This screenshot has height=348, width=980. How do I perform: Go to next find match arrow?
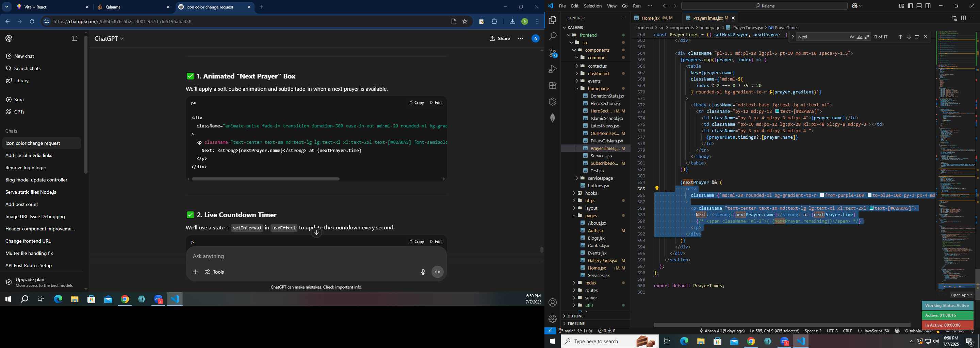click(909, 37)
